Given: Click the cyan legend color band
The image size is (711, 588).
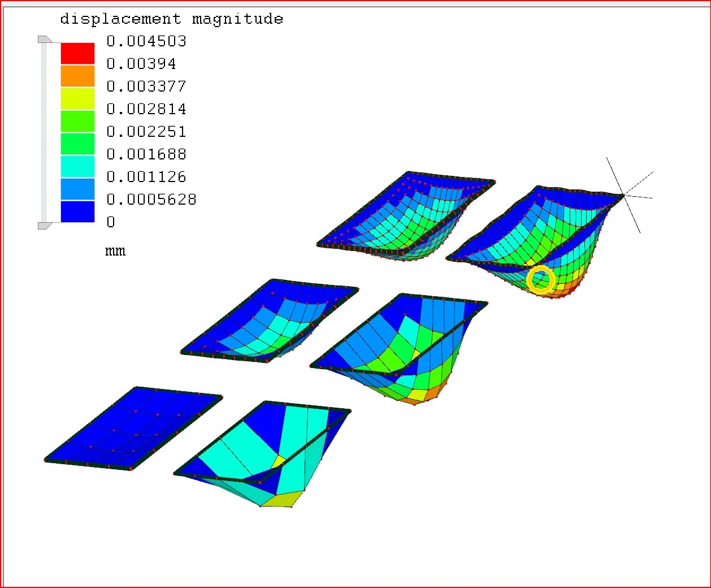Looking at the screenshot, I should [77, 166].
